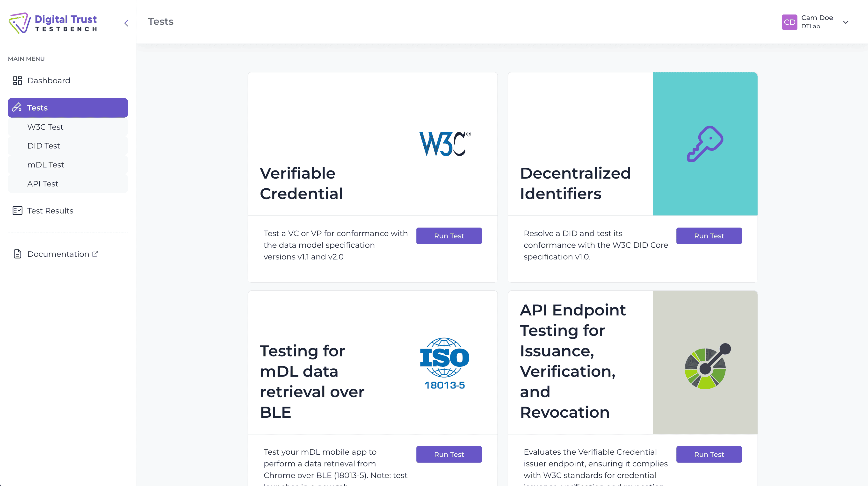Select API Test under Tests
This screenshot has width=868, height=486.
(43, 184)
